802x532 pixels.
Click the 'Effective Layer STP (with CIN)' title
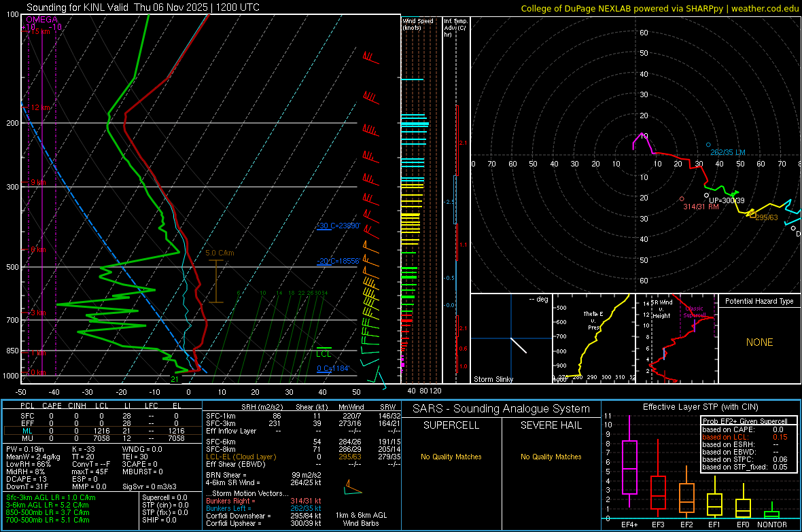[700, 407]
